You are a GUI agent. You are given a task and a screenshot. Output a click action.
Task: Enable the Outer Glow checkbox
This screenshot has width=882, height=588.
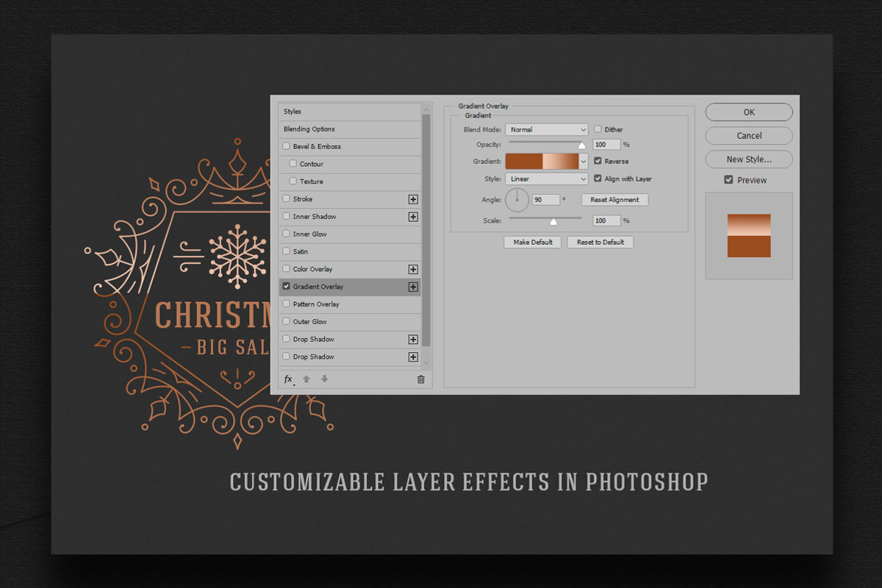[287, 321]
